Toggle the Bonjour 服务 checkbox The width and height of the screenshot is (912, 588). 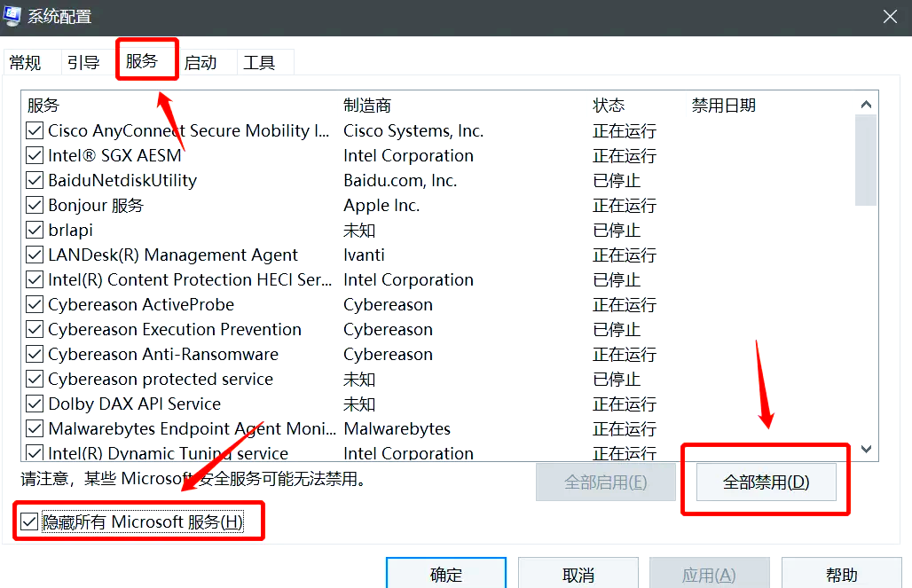click(x=35, y=205)
